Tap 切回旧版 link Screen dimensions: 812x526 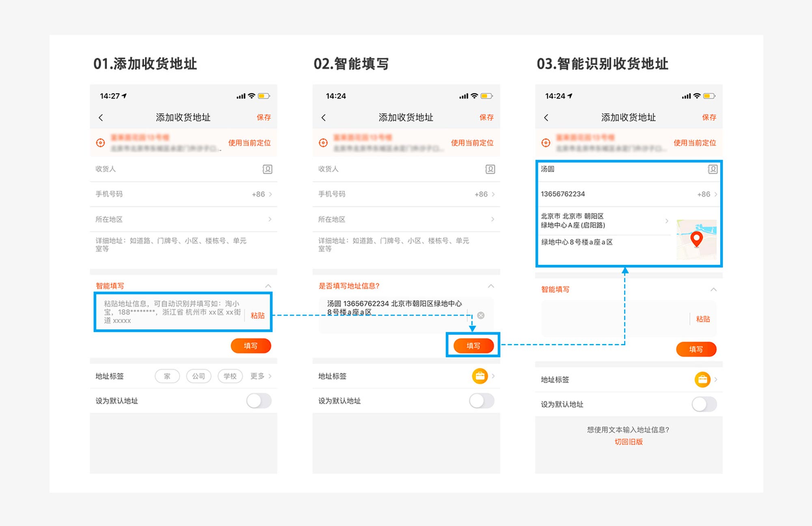[628, 442]
